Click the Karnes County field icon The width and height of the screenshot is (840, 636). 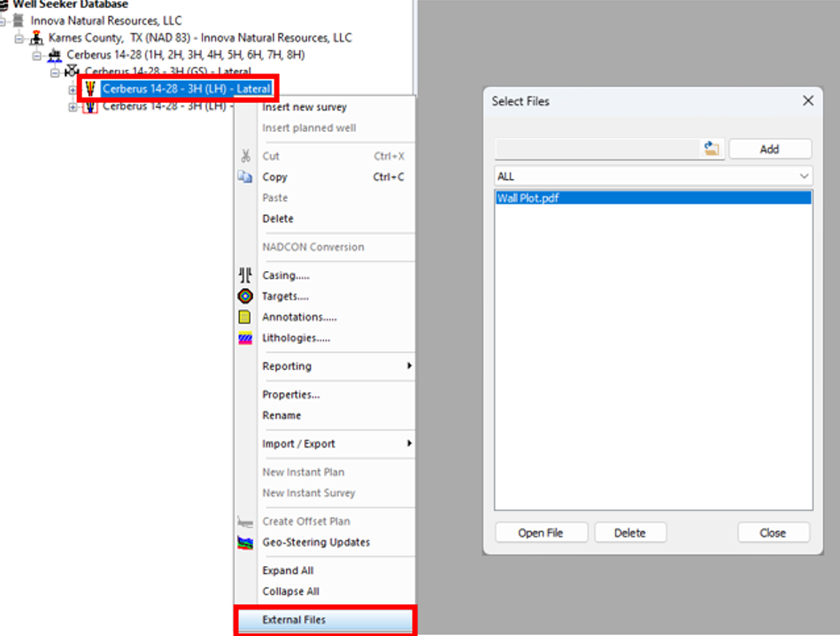coord(36,38)
